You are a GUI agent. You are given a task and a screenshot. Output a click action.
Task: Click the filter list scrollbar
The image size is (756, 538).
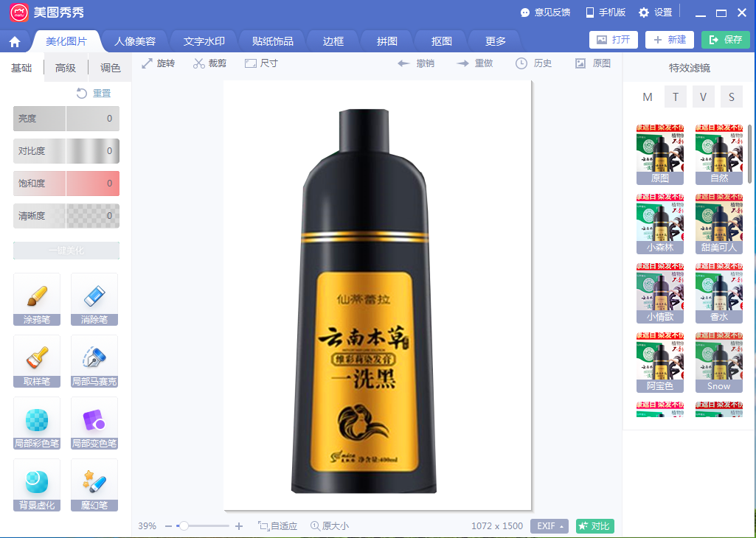[750, 154]
